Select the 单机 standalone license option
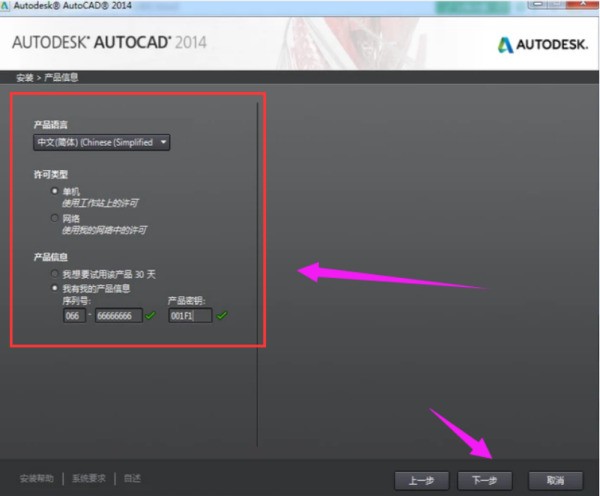The height and width of the screenshot is (496, 600). 54,191
